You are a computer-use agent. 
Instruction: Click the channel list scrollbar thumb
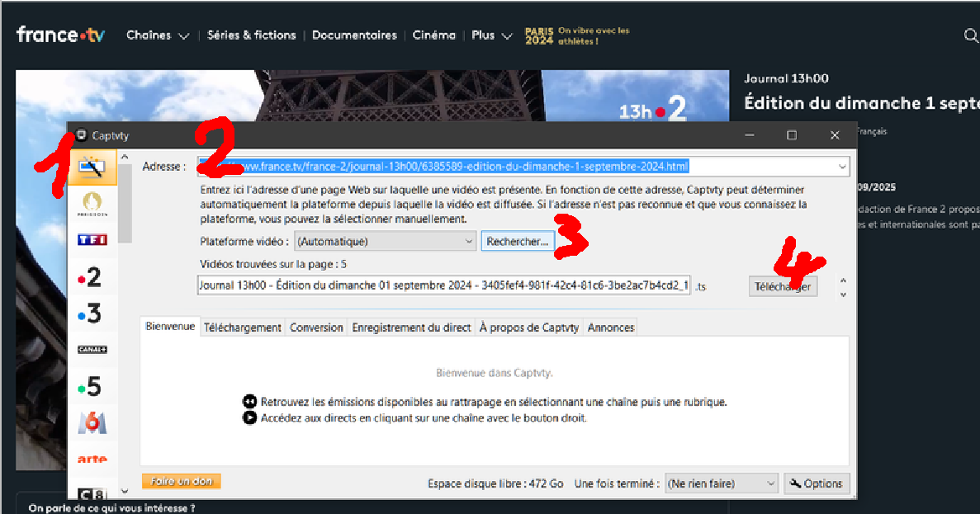tap(125, 204)
